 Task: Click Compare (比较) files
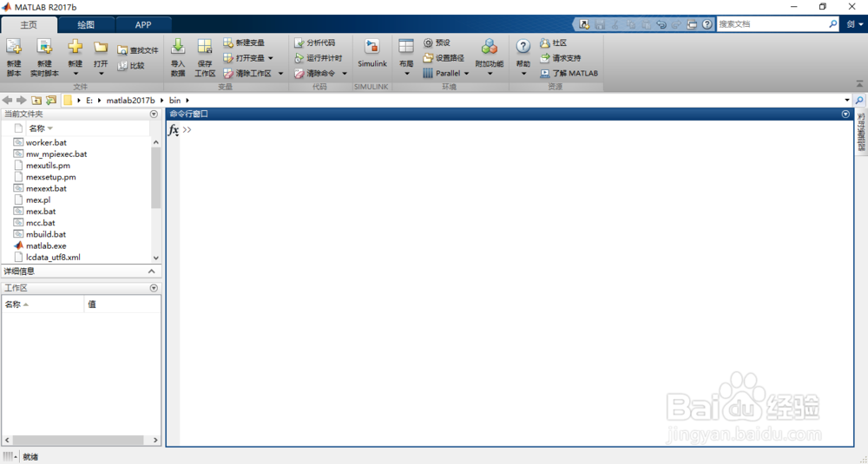click(131, 65)
